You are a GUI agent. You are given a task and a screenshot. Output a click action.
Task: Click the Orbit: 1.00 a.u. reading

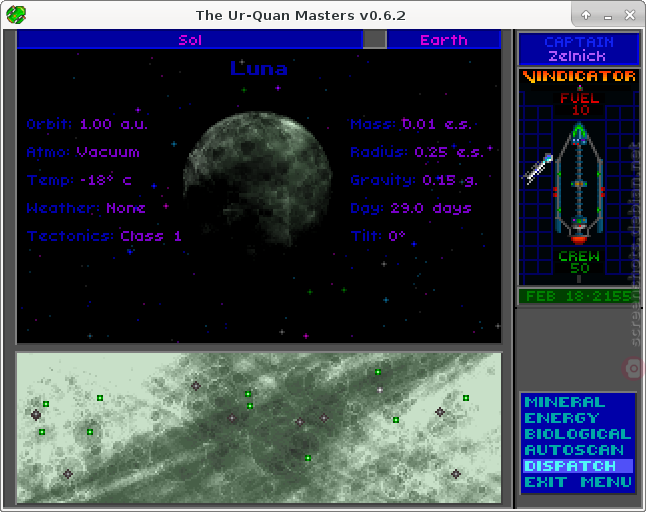(87, 124)
